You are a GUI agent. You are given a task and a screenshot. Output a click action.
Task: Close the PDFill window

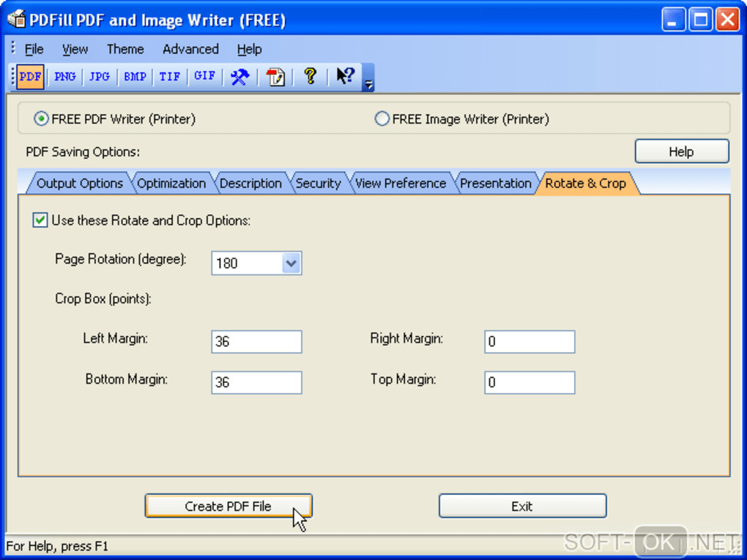pyautogui.click(x=728, y=20)
